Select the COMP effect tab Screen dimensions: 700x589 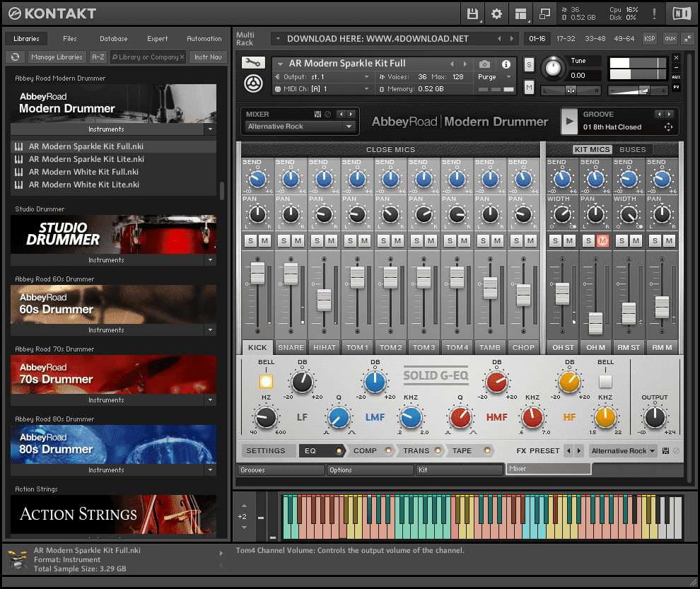point(366,450)
